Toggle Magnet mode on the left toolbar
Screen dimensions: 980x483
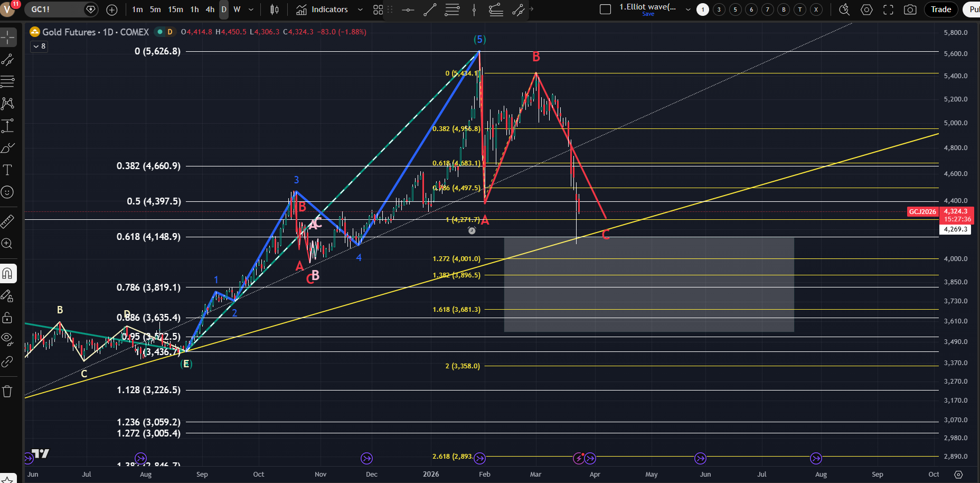(7, 273)
